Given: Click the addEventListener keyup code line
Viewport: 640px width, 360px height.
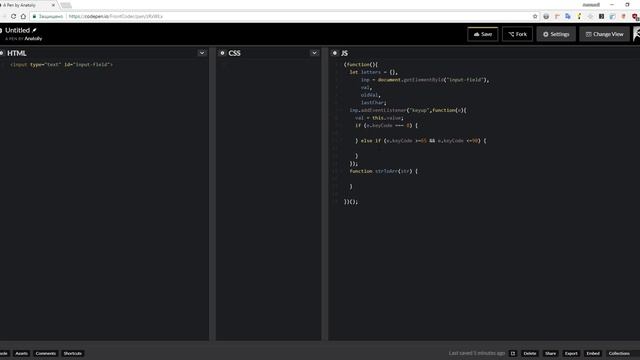Looking at the screenshot, I should click(x=408, y=110).
